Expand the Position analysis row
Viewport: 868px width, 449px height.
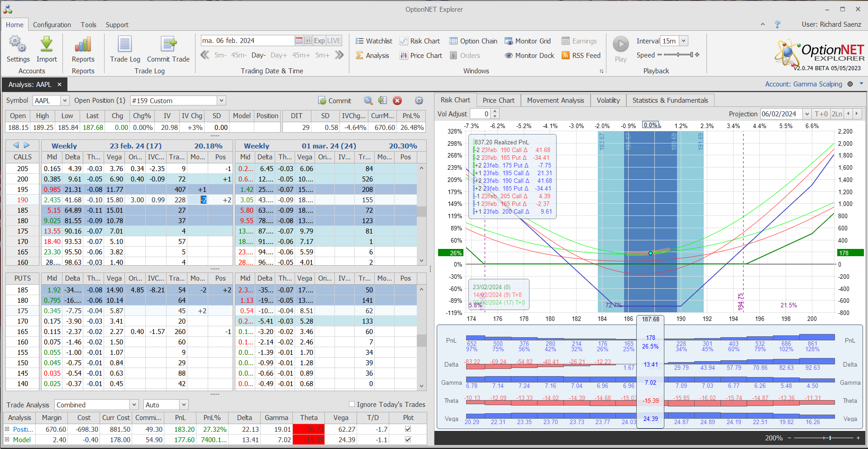click(7, 429)
